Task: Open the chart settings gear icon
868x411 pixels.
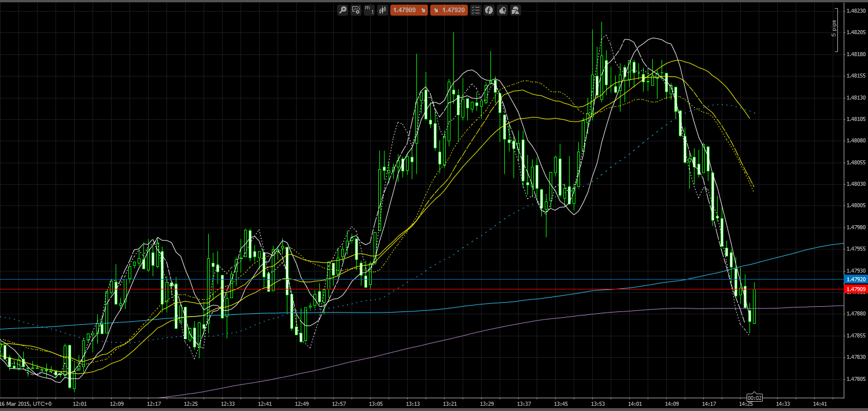Action: [x=356, y=10]
